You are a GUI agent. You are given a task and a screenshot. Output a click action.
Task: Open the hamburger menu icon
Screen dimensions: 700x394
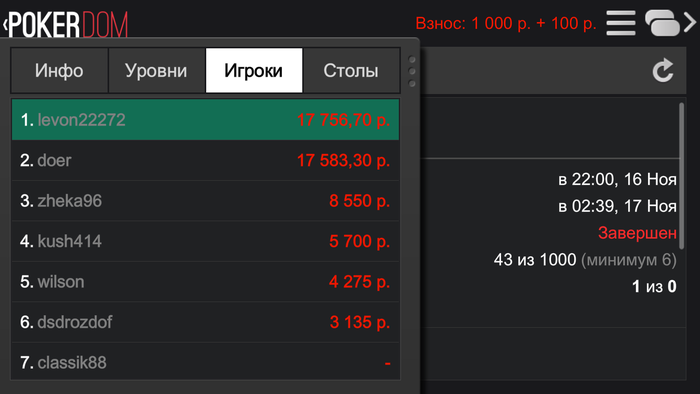click(621, 23)
